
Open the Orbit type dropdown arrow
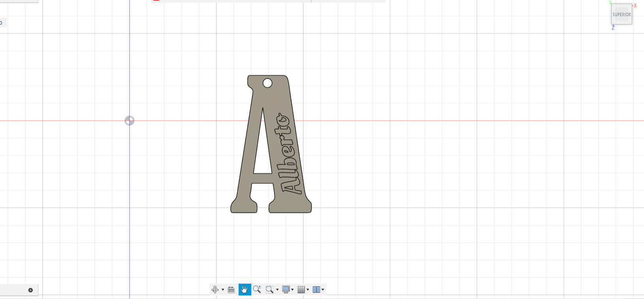223,290
